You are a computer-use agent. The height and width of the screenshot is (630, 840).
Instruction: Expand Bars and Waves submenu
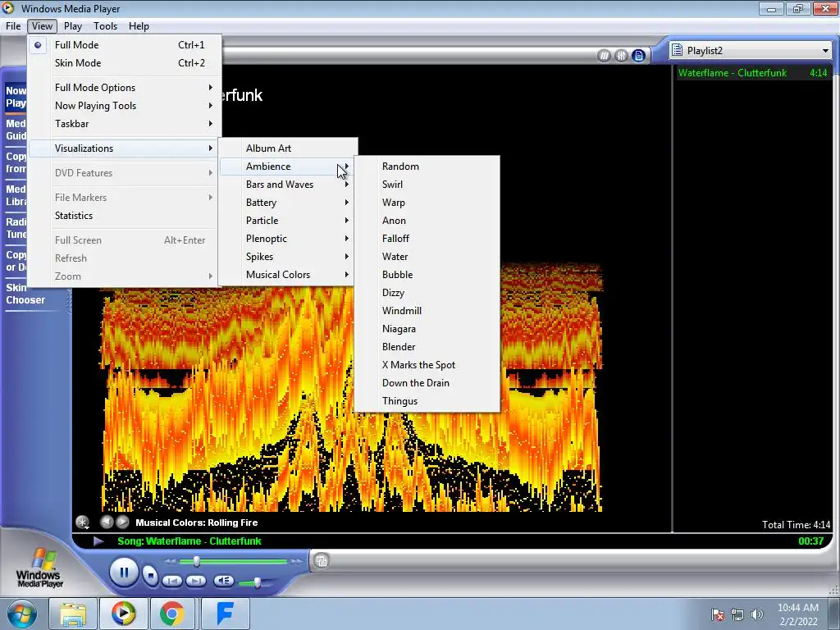(x=288, y=185)
